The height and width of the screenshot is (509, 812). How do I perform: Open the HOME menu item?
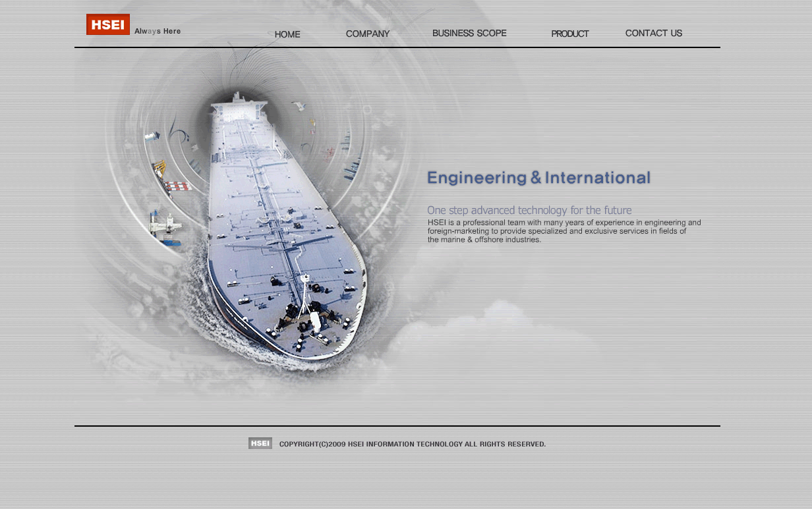coord(287,34)
